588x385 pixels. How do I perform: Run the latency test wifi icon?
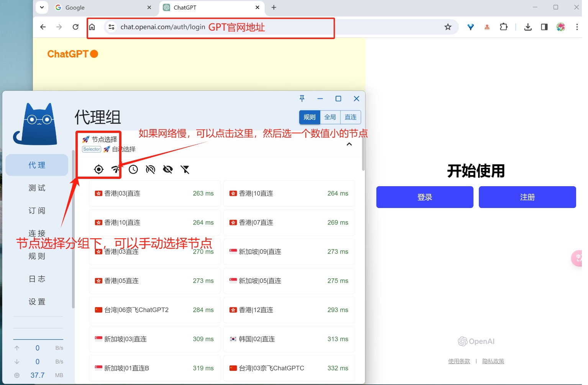pos(116,169)
